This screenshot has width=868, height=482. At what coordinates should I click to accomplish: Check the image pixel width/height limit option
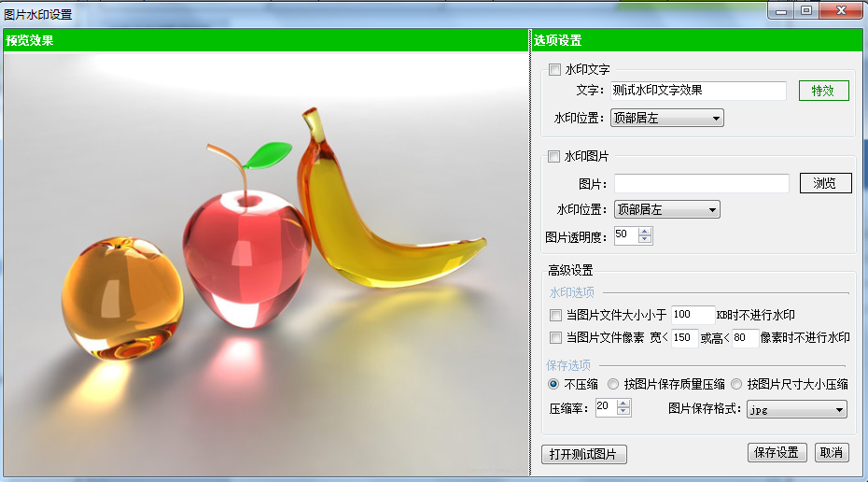(555, 338)
